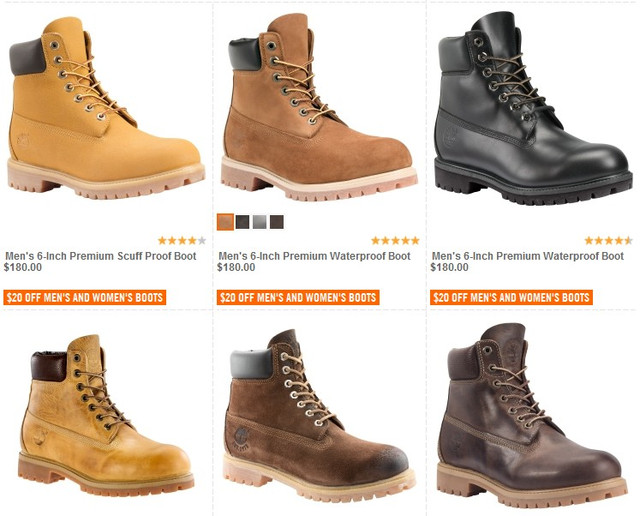Open the wheat yellow Scuff Proof Boot image
The width and height of the screenshot is (640, 516).
[106, 108]
